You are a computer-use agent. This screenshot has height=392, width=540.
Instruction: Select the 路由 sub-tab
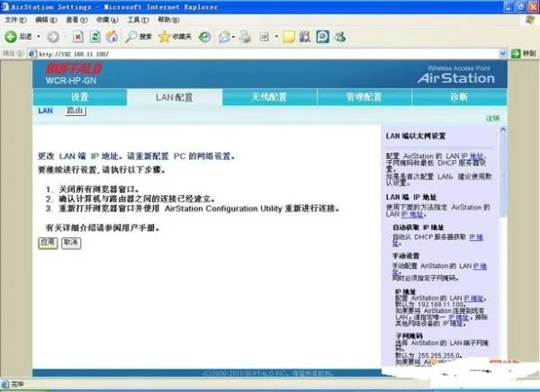coord(76,111)
